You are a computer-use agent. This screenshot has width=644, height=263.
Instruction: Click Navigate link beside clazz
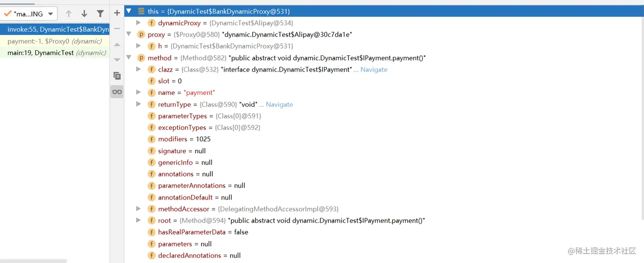coord(374,69)
